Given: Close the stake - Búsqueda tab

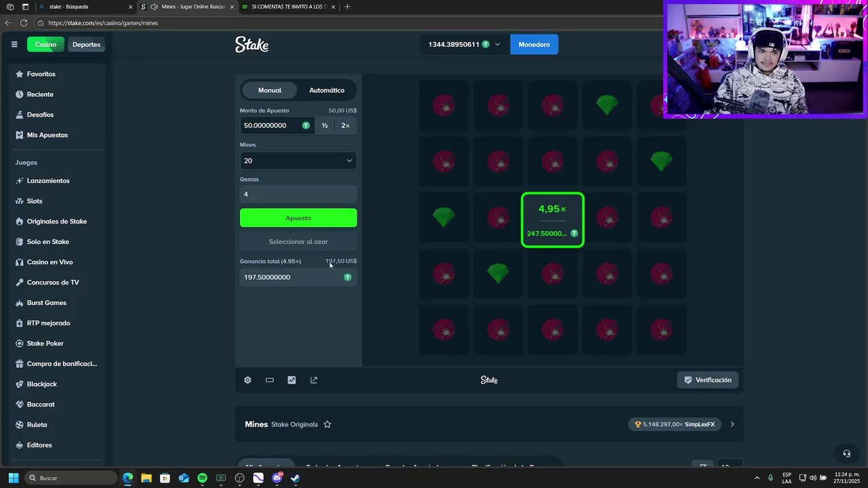Looking at the screenshot, I should 131,7.
